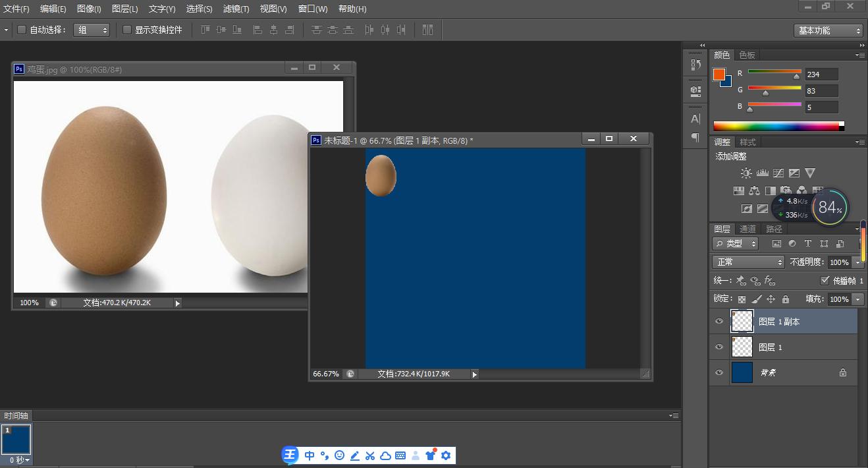Click the lock position move icon

(771, 299)
